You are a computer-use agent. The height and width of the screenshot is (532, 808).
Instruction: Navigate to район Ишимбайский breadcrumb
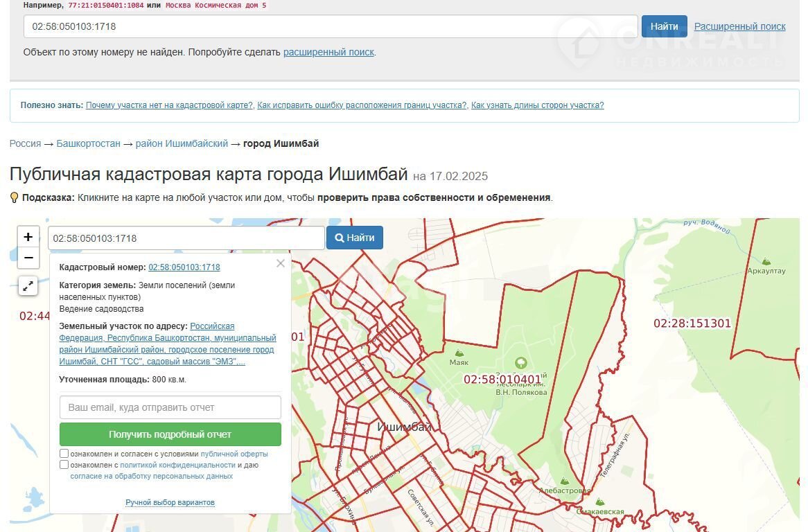[x=182, y=143]
